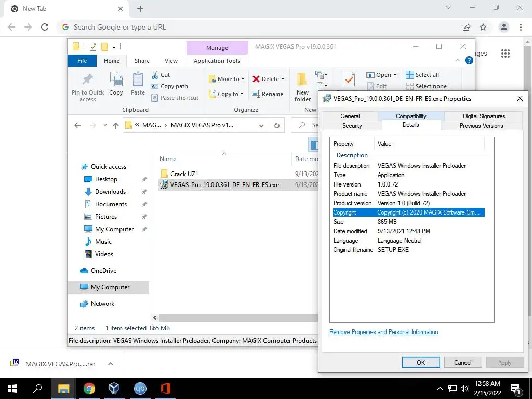Click Select none in ribbon
The height and width of the screenshot is (399, 532).
427,86
